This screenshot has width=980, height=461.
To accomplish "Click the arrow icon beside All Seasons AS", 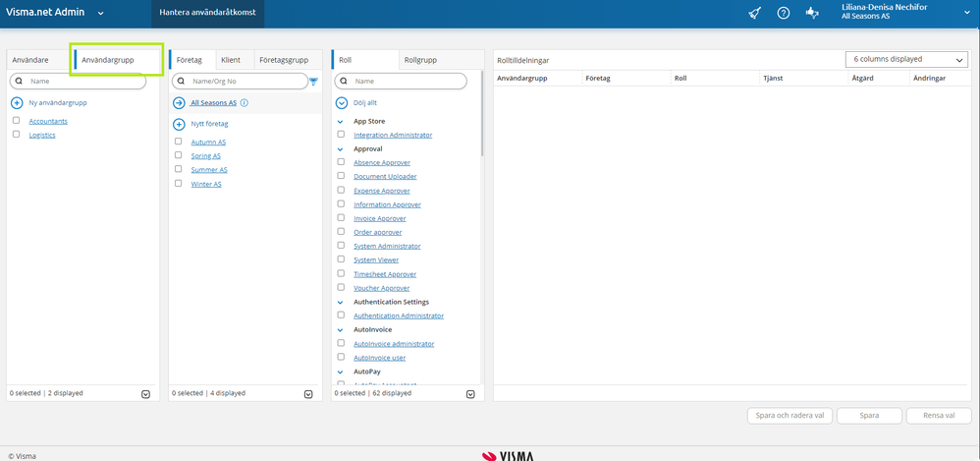I will point(179,103).
